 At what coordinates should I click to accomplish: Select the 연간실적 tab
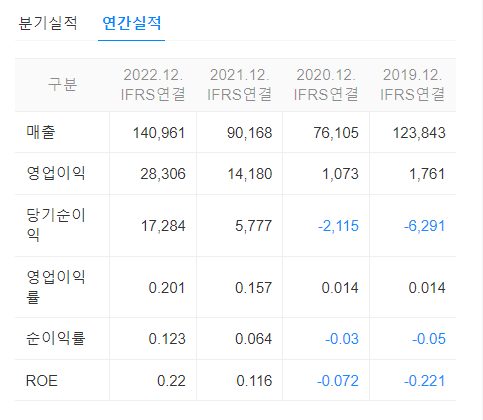(x=132, y=23)
